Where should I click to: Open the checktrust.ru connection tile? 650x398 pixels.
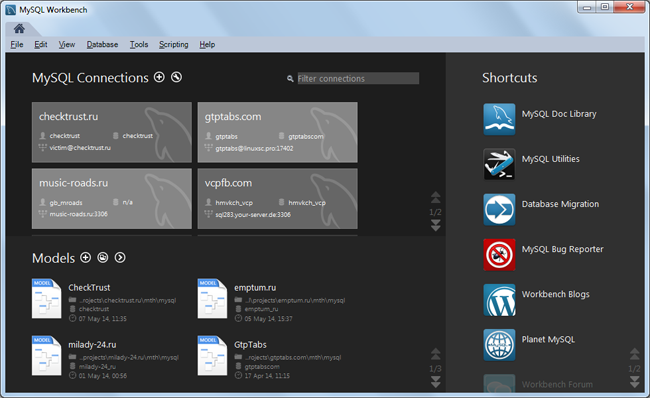[x=112, y=132]
